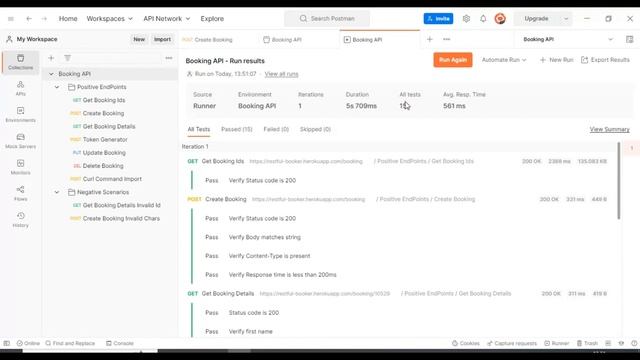Click New in My Workspace header
This screenshot has width=640, height=360.
click(139, 39)
